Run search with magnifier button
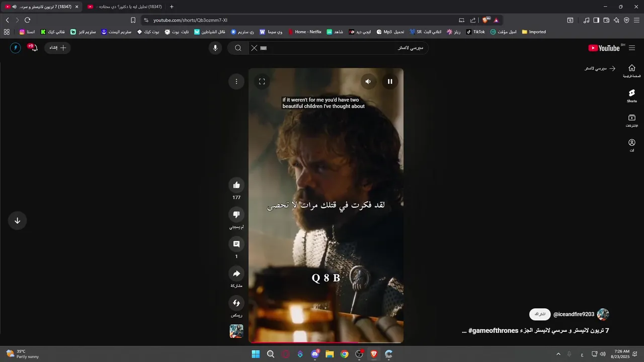 coord(238,48)
